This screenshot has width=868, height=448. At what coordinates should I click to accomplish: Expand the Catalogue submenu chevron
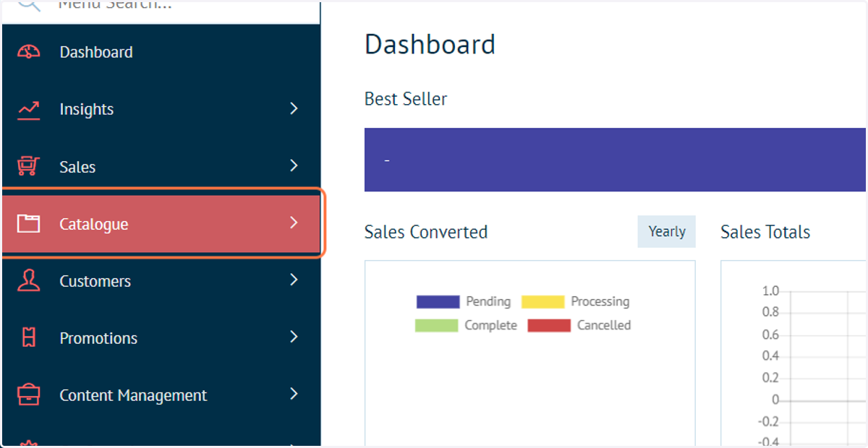point(294,223)
